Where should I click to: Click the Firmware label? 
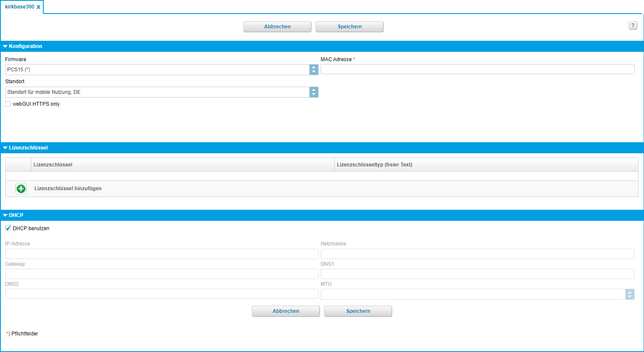tap(16, 59)
